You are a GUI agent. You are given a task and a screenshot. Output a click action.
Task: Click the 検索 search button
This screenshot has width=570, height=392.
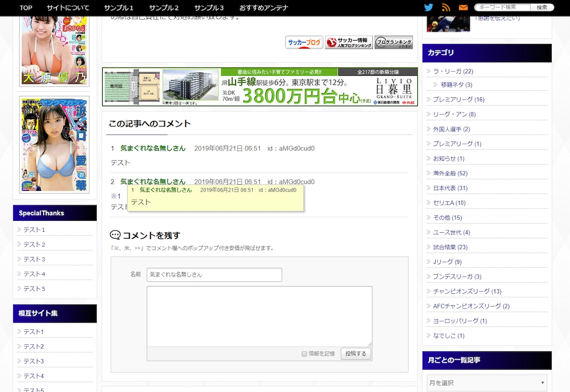[x=542, y=7]
